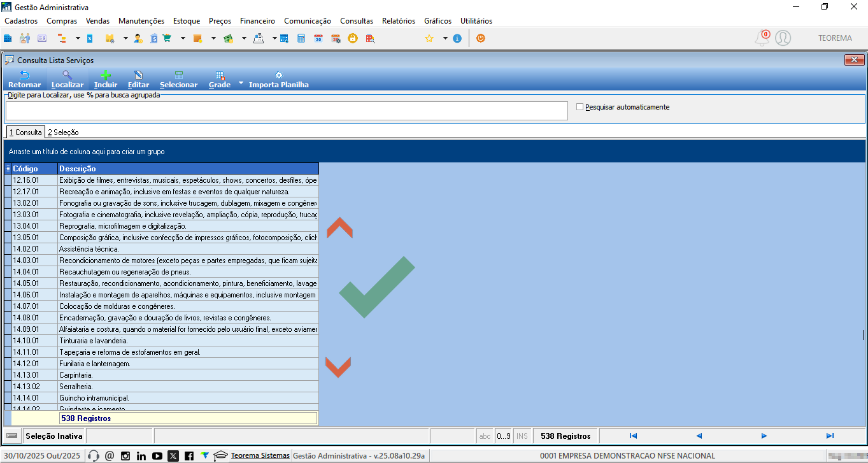Click the Localizar search input field
This screenshot has height=463, width=868.
(287, 111)
